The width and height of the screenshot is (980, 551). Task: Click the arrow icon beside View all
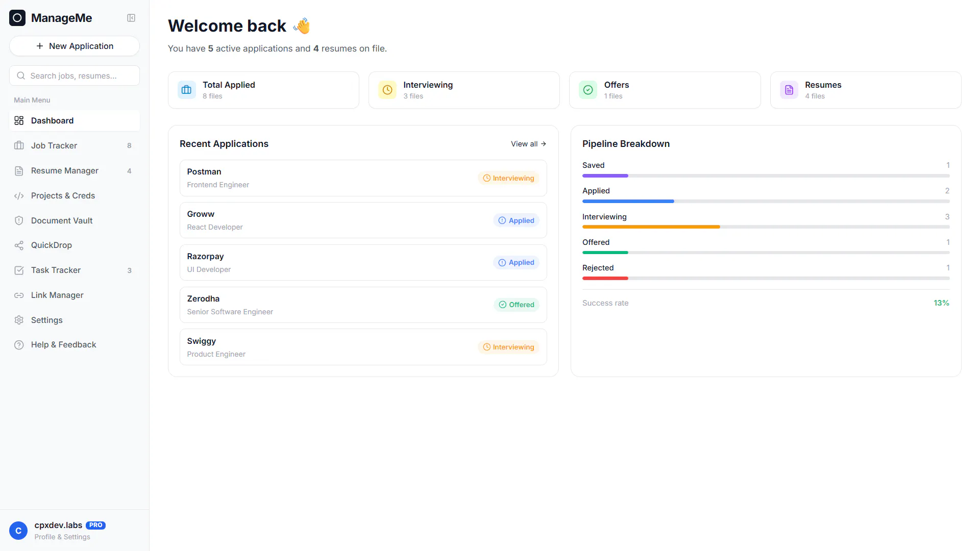point(543,144)
